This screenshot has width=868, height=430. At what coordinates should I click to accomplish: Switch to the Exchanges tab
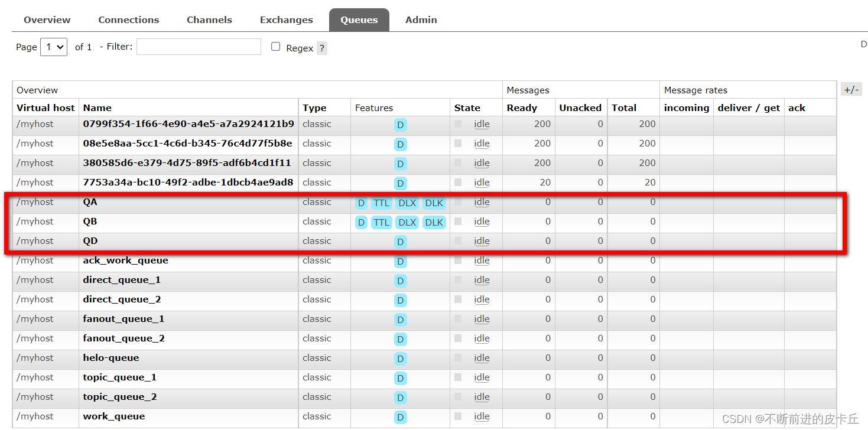click(286, 20)
